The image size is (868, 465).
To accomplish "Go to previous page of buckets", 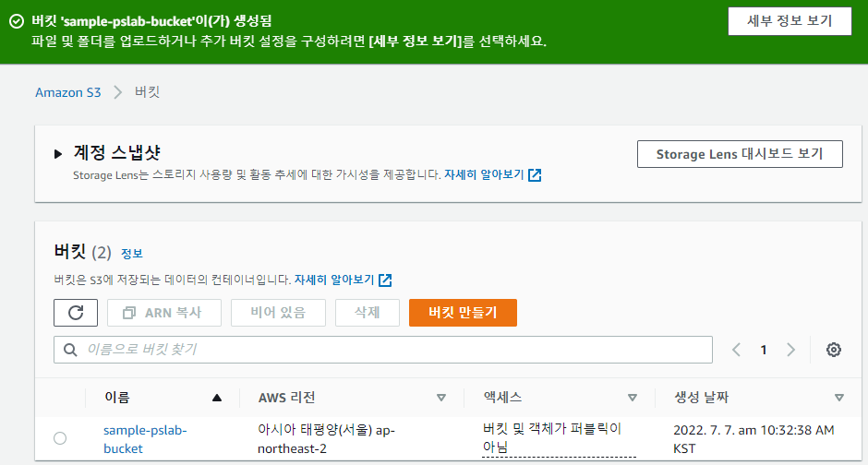I will pos(736,350).
